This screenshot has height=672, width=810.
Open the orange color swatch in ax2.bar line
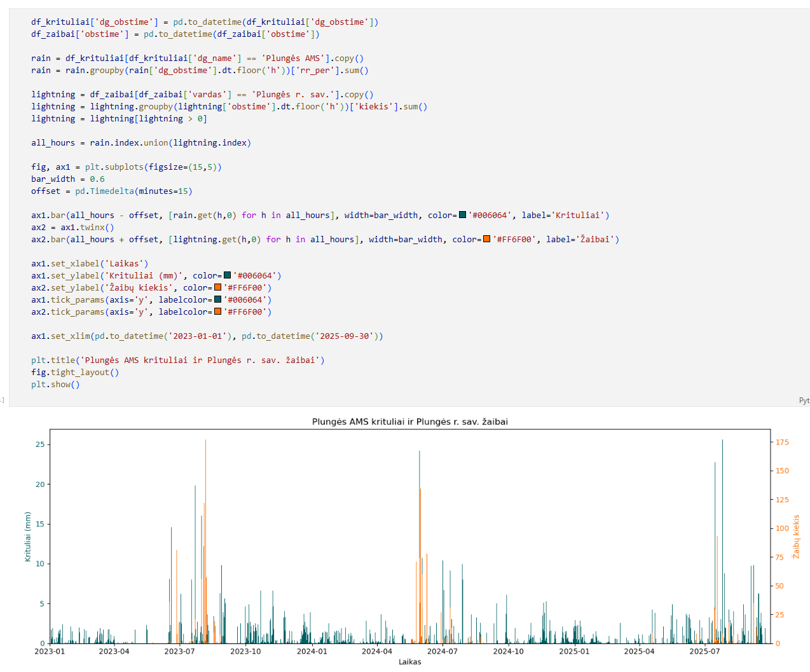[x=486, y=240]
